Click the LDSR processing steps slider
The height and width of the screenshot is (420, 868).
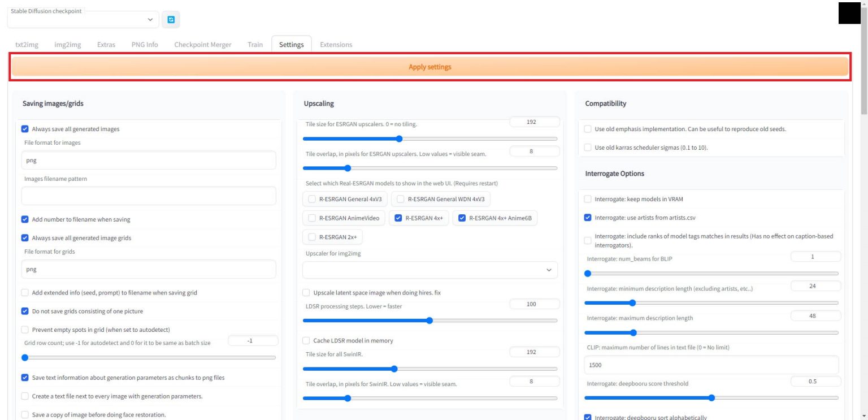429,321
